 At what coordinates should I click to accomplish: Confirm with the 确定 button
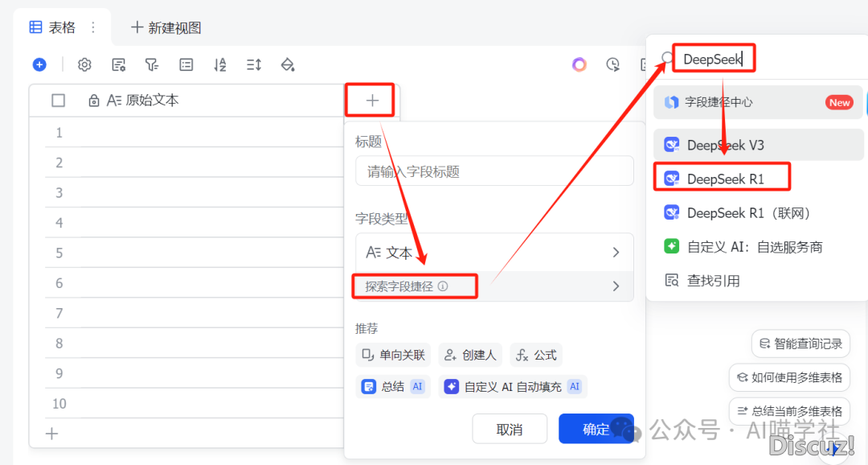pos(596,429)
